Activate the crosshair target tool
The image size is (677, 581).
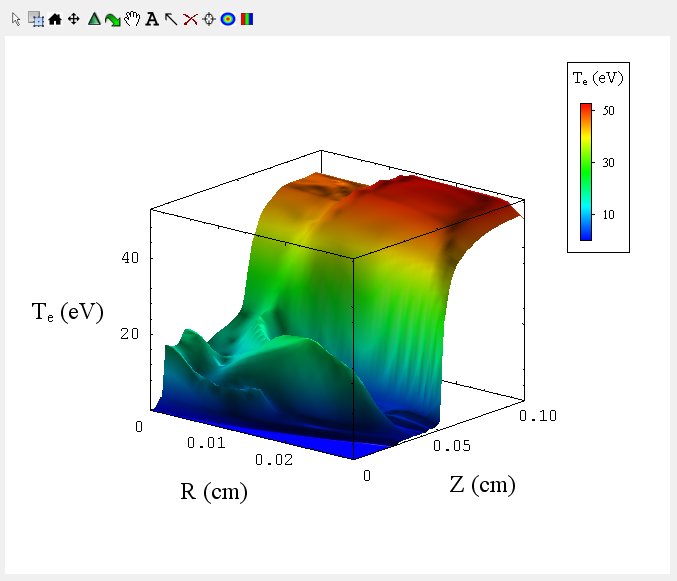[209, 19]
